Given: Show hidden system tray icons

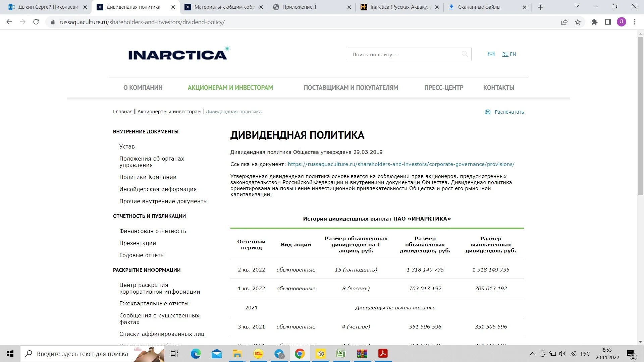Looking at the screenshot, I should coord(532,354).
